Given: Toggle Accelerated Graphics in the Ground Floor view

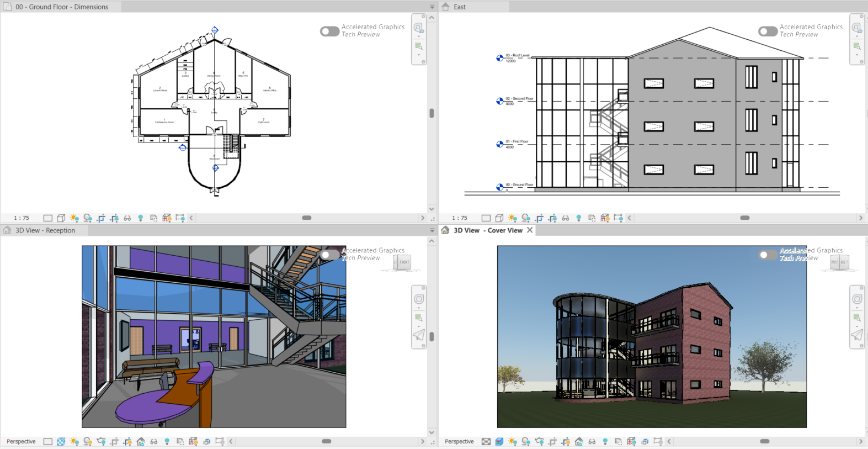Looking at the screenshot, I should tap(329, 31).
